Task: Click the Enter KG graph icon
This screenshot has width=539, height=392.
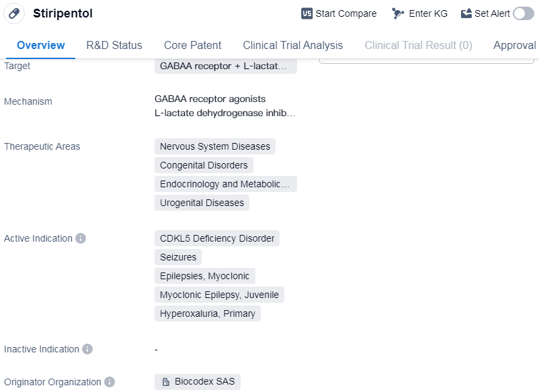Action: click(399, 13)
